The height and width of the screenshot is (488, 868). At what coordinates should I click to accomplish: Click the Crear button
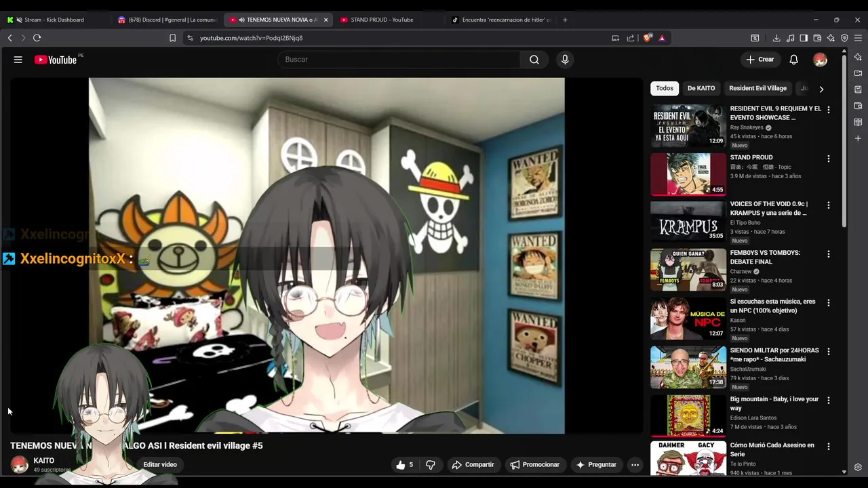760,60
